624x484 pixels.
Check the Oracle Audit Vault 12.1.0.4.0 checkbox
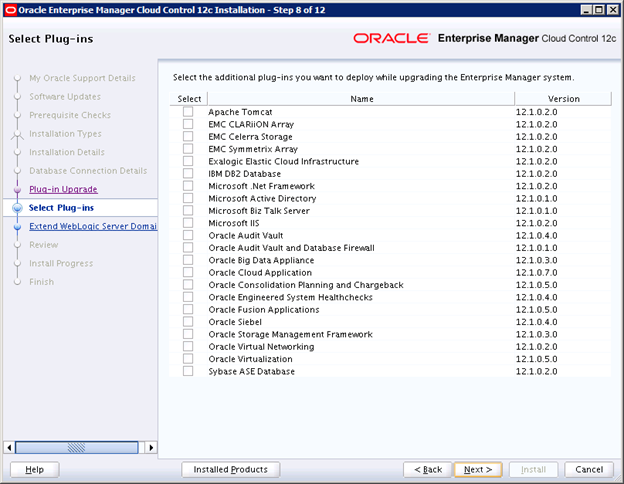[188, 235]
